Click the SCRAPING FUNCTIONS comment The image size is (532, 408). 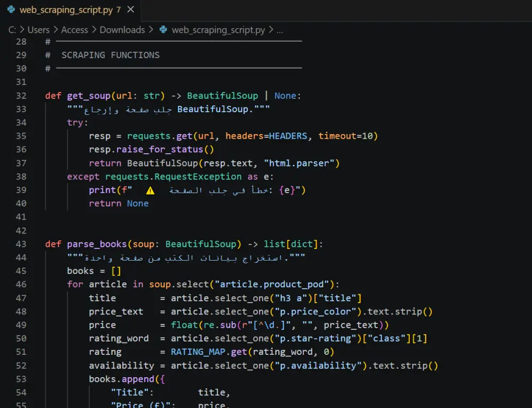point(110,55)
